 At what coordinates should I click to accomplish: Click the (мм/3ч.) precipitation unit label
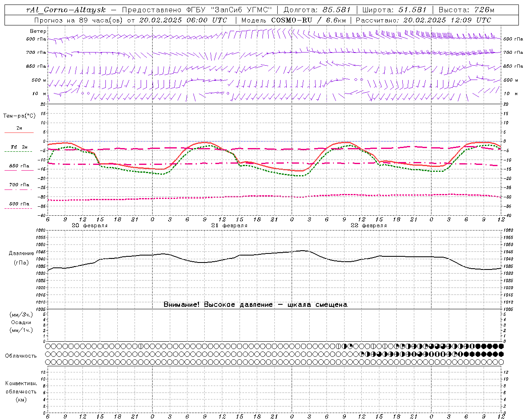(x=21, y=315)
